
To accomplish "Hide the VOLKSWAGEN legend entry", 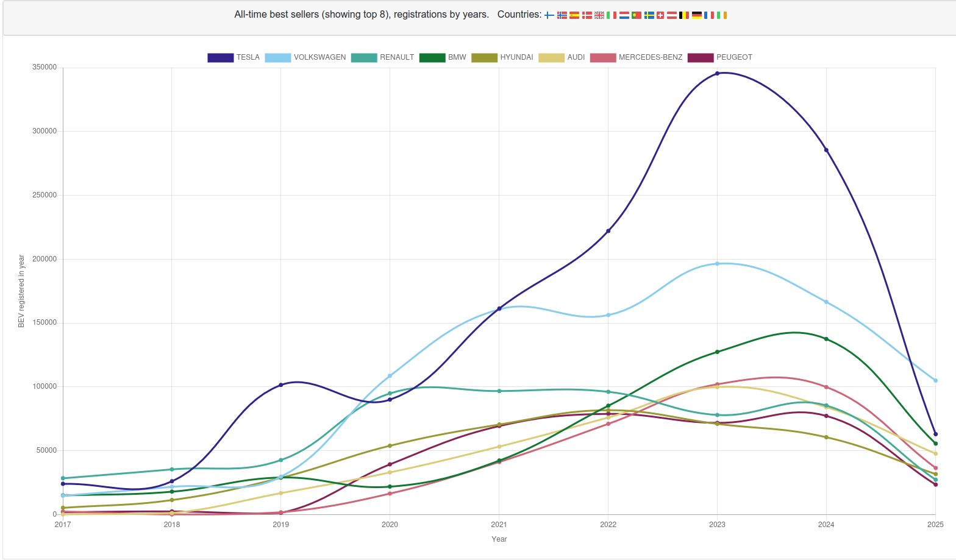I will pyautogui.click(x=305, y=57).
